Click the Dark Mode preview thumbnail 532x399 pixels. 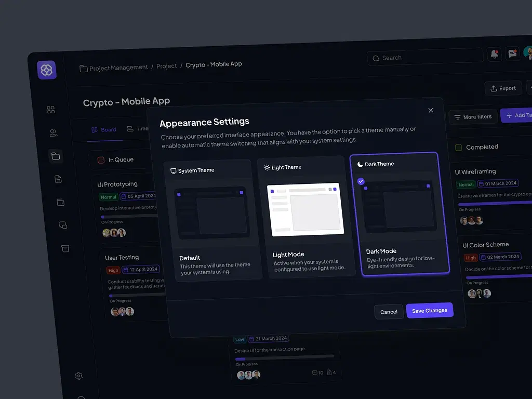[399, 206]
